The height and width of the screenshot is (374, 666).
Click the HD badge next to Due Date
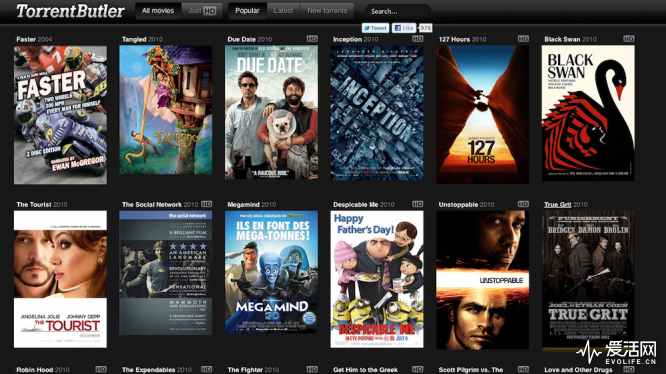312,39
